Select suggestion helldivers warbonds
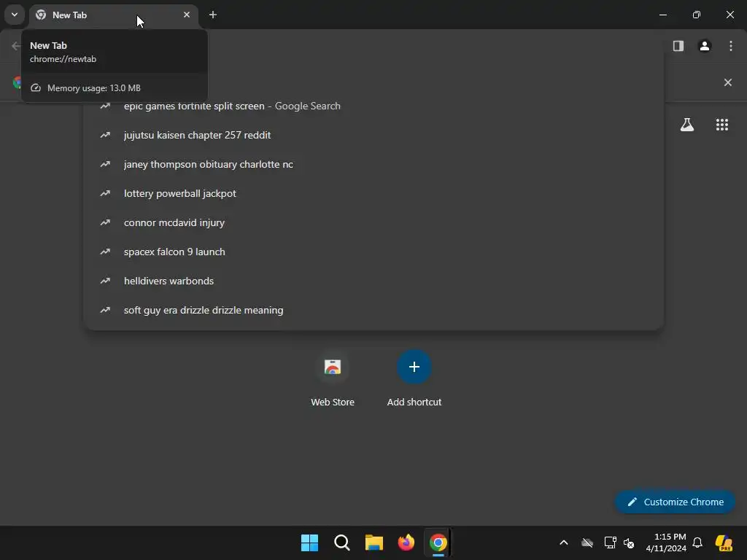747x560 pixels. (373, 281)
